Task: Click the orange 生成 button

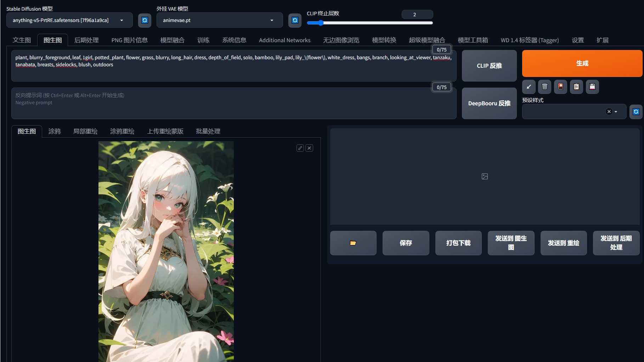Action: [x=582, y=63]
